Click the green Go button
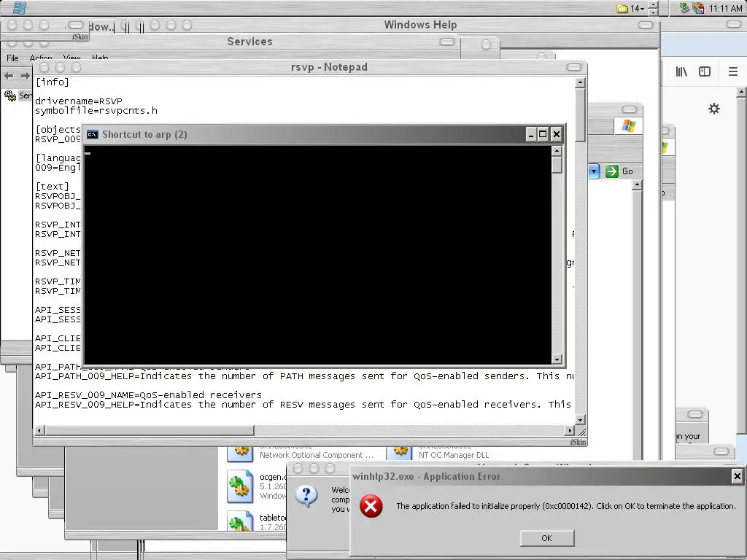This screenshot has height=560, width=747. [x=619, y=171]
